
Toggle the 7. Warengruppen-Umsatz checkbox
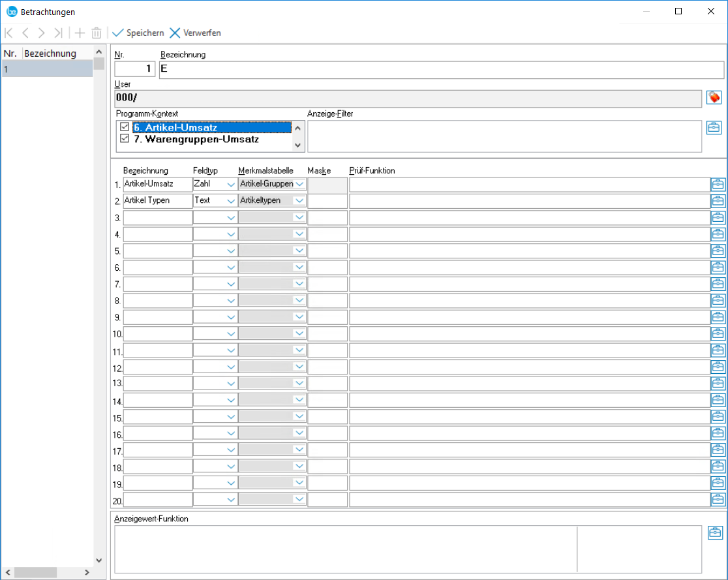point(125,140)
